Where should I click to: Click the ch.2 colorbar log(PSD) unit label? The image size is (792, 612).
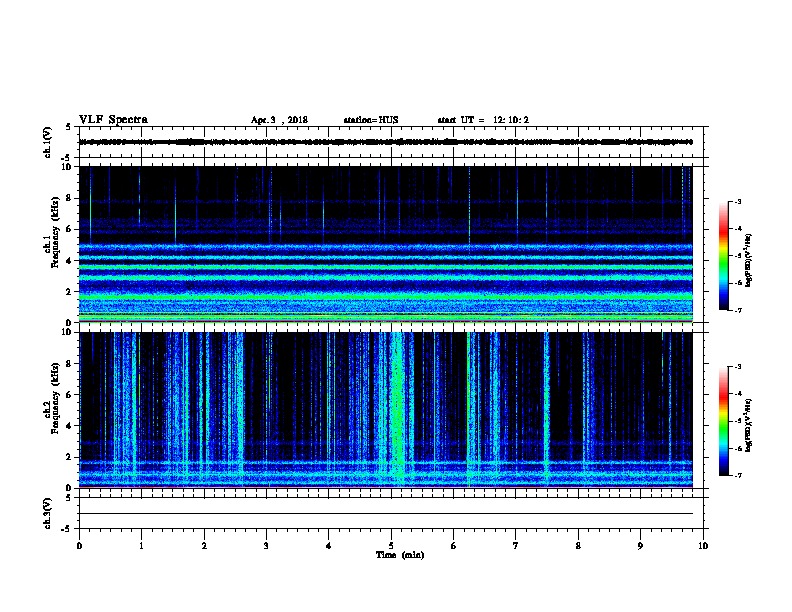748,426
